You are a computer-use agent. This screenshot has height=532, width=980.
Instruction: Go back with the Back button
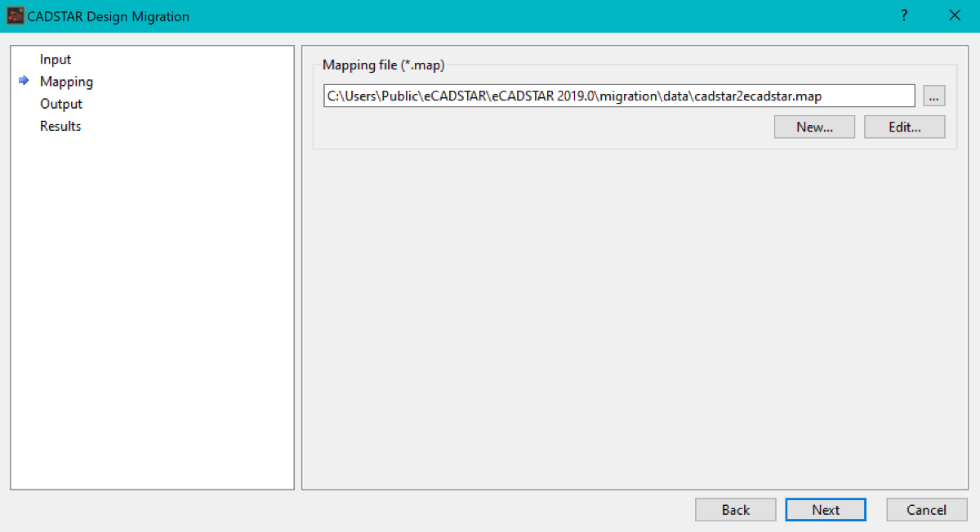coord(735,510)
